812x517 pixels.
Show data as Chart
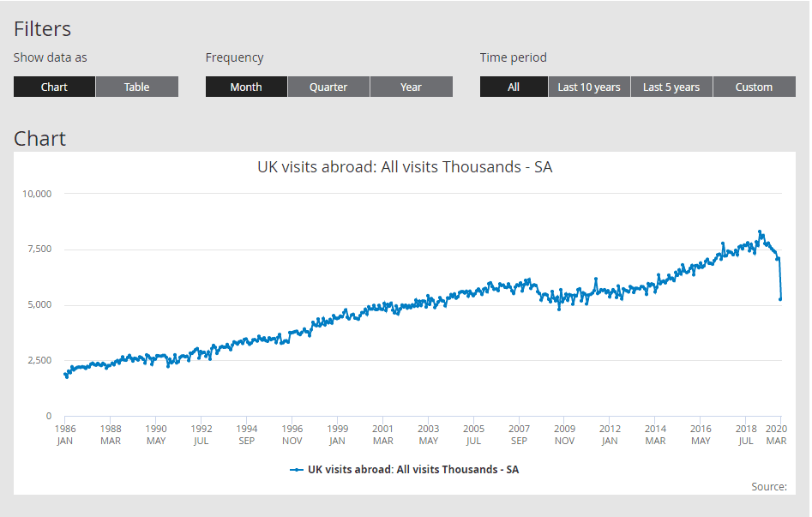[54, 87]
